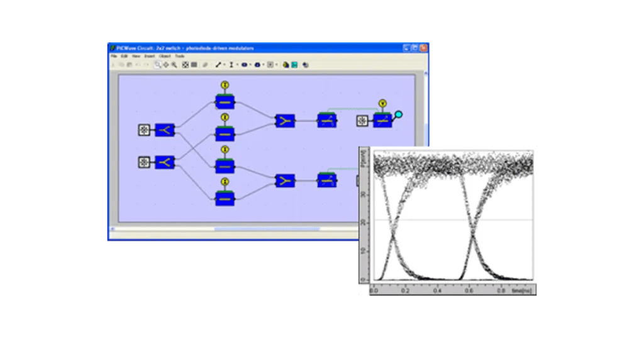This screenshot has width=644, height=338.
Task: Select the lower-left Y-splitter block
Action: pyautogui.click(x=165, y=162)
